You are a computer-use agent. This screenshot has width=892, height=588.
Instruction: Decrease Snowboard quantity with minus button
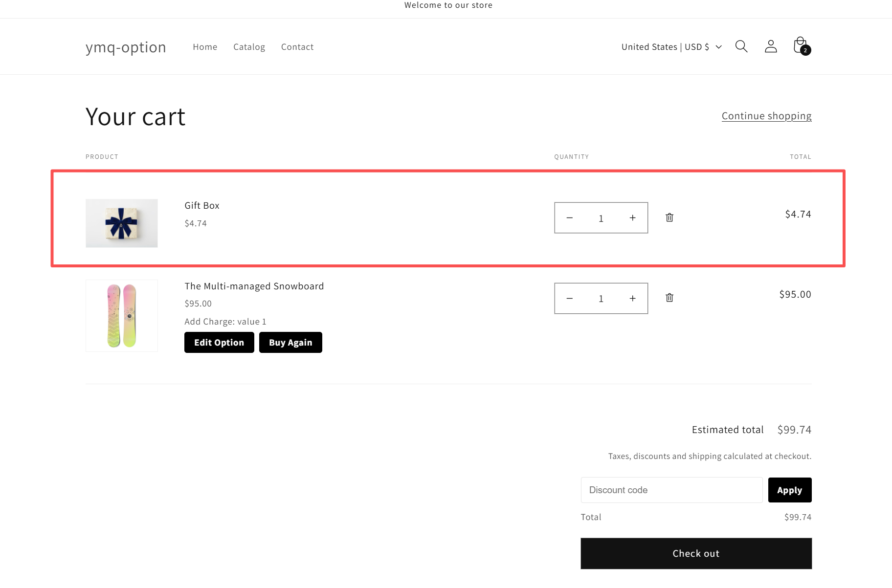pyautogui.click(x=570, y=298)
